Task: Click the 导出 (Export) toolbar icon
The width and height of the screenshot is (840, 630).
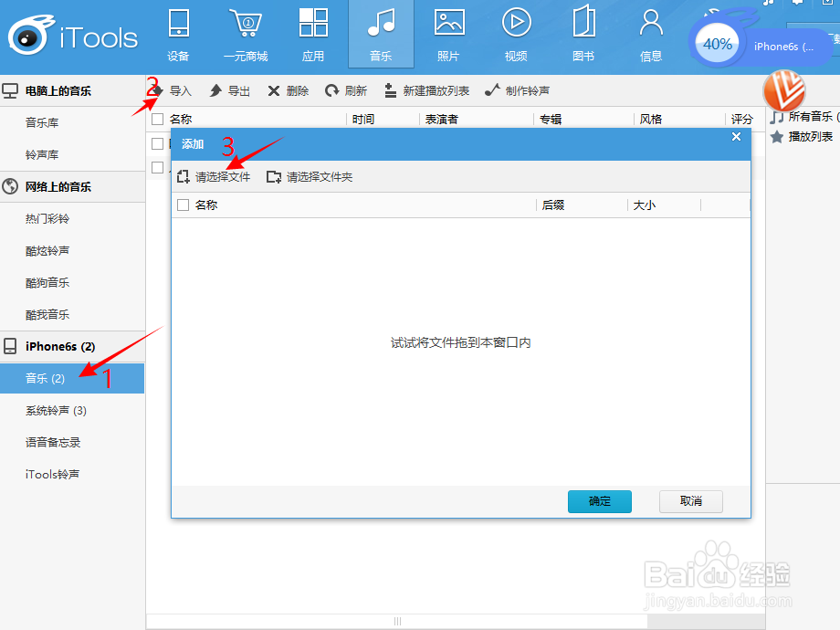Action: [215, 90]
